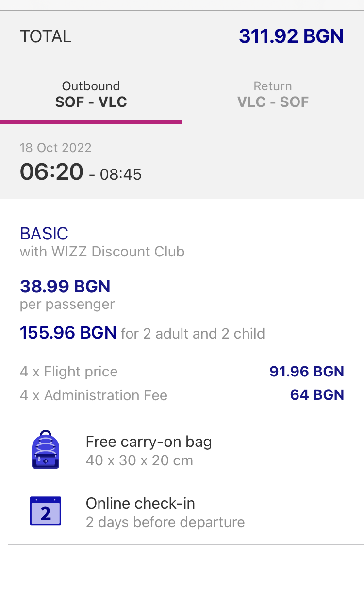Tap 155.96 BGN passengers total
This screenshot has height=596, width=364.
click(68, 333)
